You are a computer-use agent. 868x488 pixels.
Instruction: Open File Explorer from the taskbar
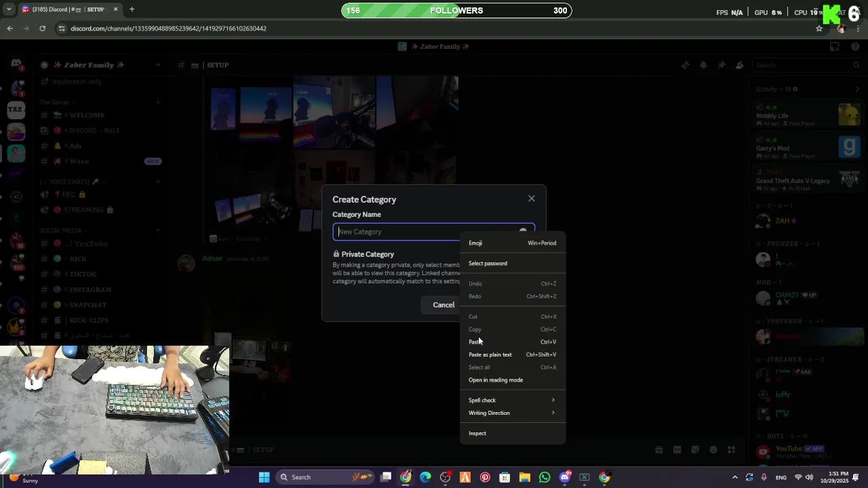[525, 477]
